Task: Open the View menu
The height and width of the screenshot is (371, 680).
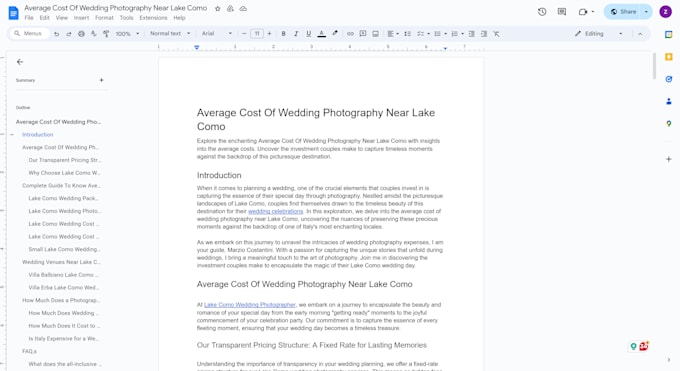Action: 62,18
